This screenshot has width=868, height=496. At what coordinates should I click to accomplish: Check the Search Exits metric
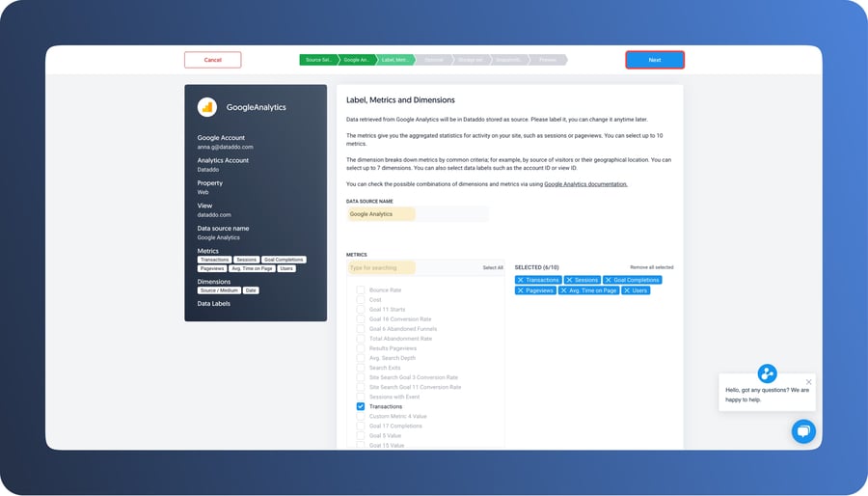pyautogui.click(x=361, y=368)
